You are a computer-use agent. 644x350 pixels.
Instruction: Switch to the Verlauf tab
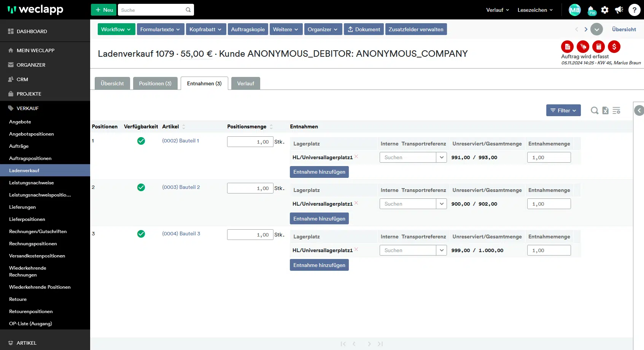pos(246,83)
